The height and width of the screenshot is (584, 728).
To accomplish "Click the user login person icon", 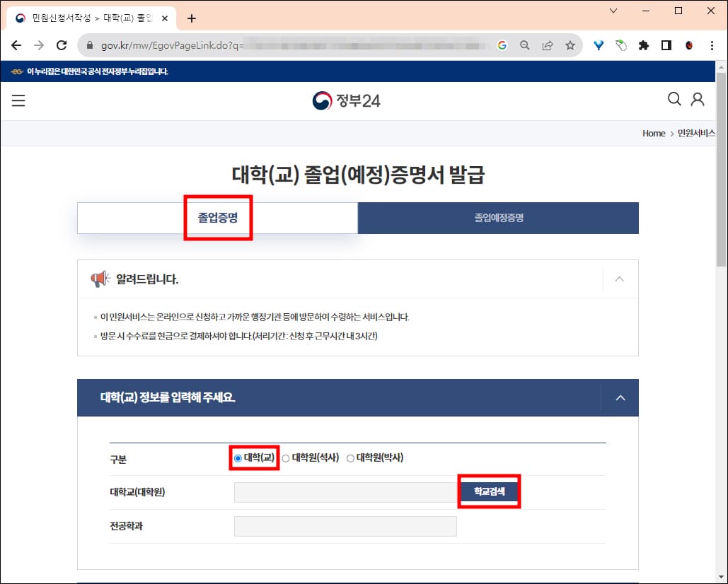I will click(x=698, y=100).
